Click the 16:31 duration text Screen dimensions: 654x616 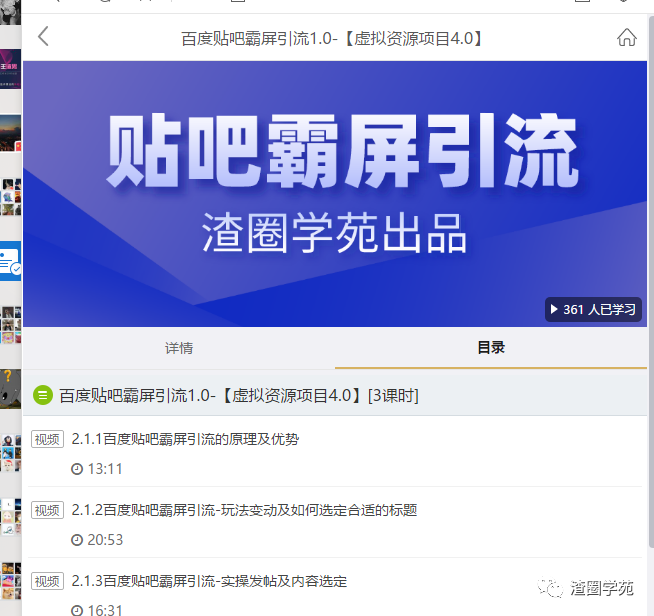105,610
